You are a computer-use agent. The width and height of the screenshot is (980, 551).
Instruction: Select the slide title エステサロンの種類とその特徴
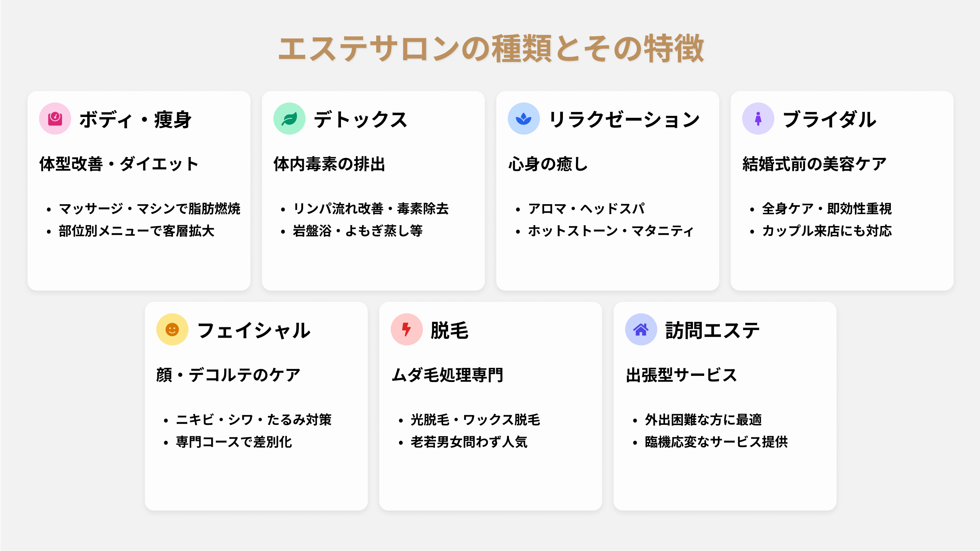(491, 49)
